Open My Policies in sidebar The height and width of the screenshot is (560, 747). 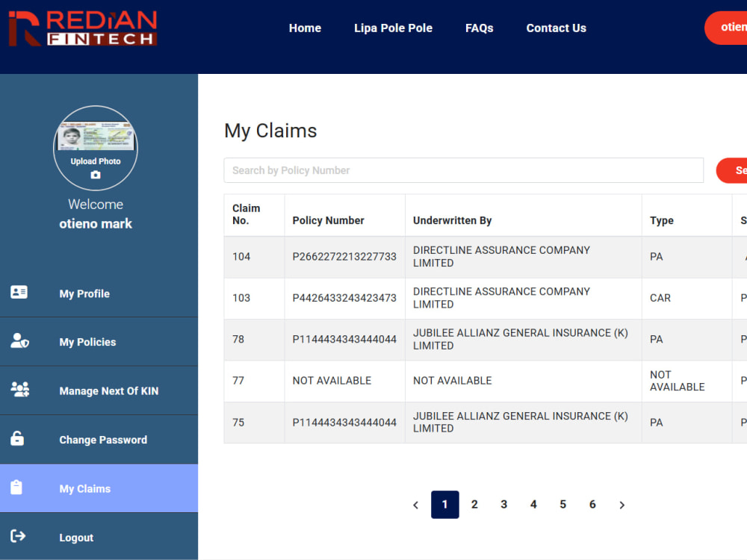click(99, 342)
